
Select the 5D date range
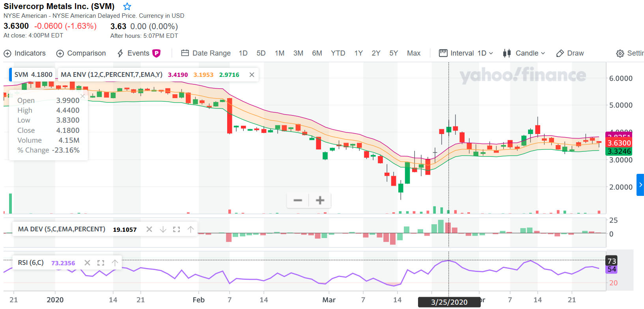tap(261, 53)
